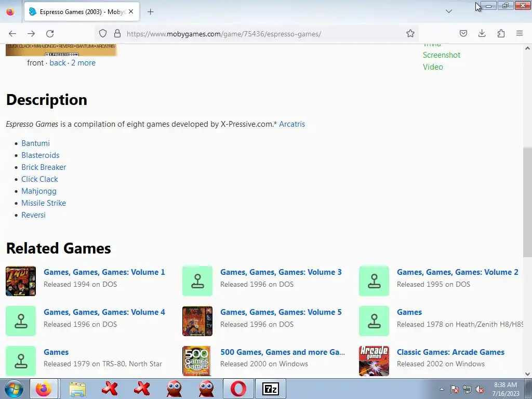This screenshot has height=399, width=532.
Task: Click Volume 1 cover thumbnail
Action: coord(21,281)
